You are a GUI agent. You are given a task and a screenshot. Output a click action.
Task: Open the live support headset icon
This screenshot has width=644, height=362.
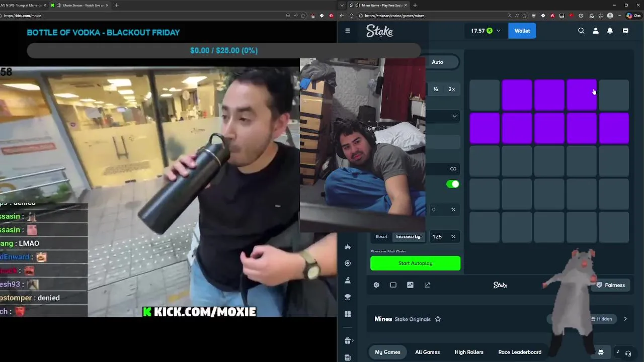coord(628,353)
